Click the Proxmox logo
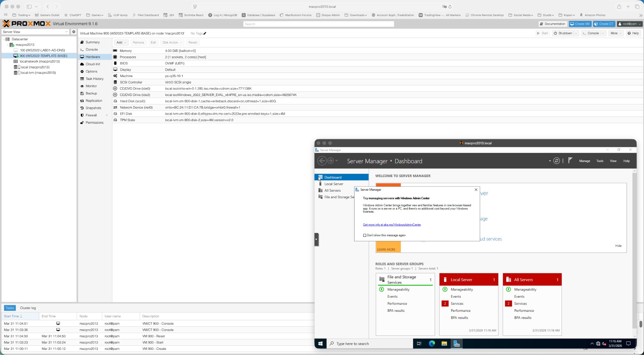 point(26,24)
